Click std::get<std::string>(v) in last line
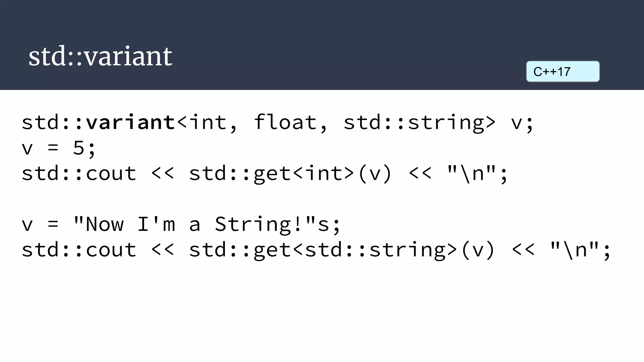 click(x=342, y=250)
